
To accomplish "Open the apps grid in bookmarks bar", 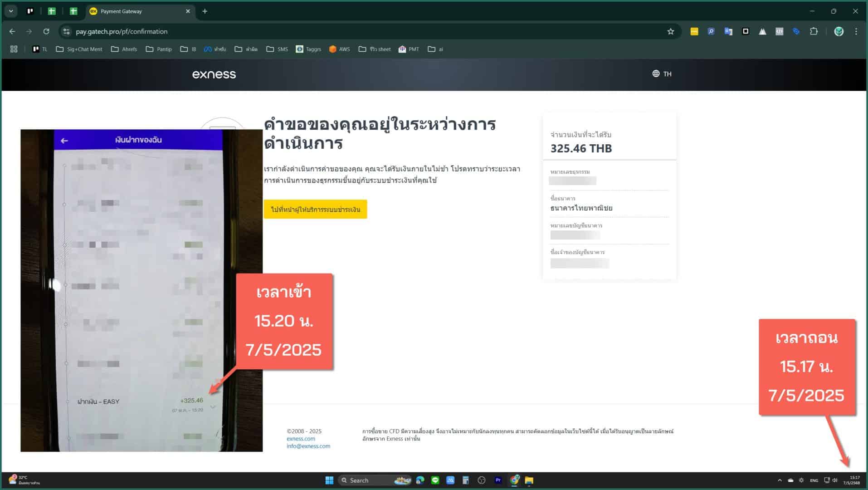I will (x=14, y=49).
